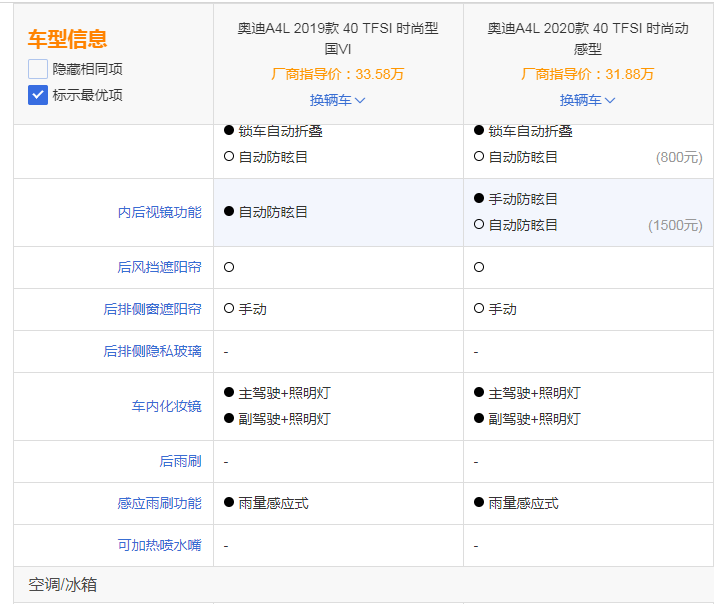Viewport: 714px width, 604px height.
Task: Click 主驾驶+照明灯 in the 2019款 column
Action: tap(285, 393)
